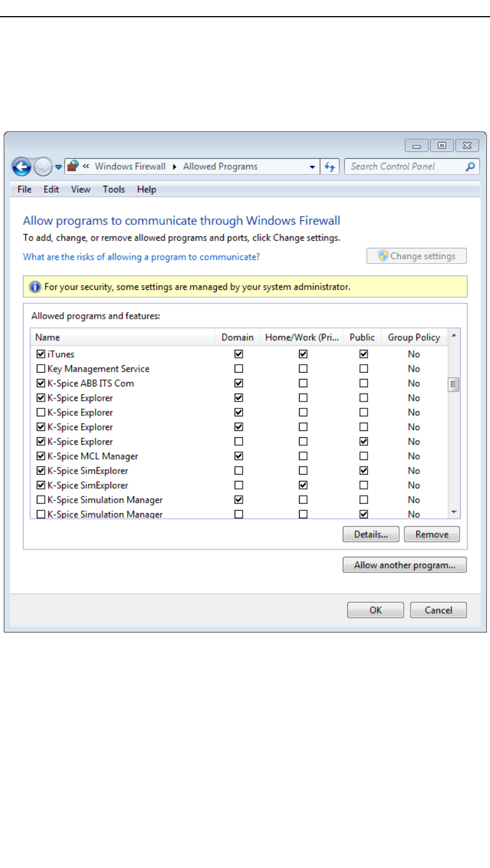Image resolution: width=490 pixels, height=868 pixels.
Task: Click the programs list scrollbar thumb
Action: (454, 384)
